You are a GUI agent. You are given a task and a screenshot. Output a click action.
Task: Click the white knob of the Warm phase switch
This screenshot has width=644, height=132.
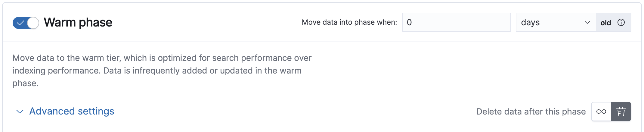(33, 23)
